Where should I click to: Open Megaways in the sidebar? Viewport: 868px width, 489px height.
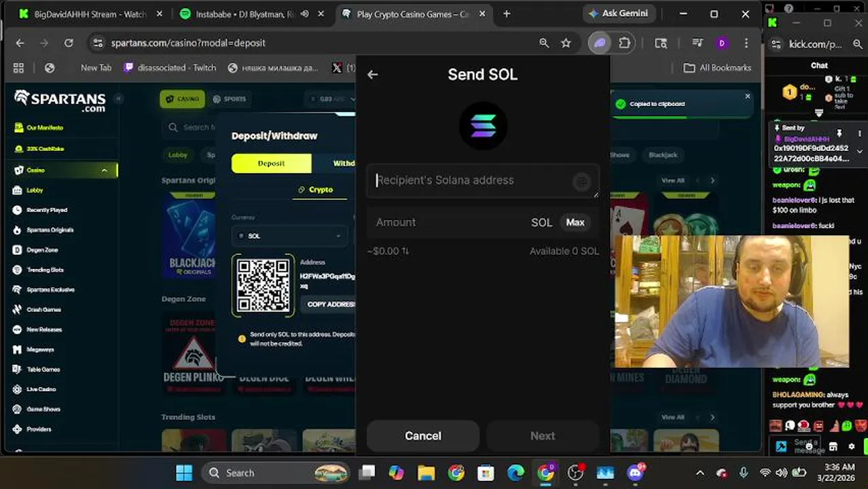click(40, 350)
